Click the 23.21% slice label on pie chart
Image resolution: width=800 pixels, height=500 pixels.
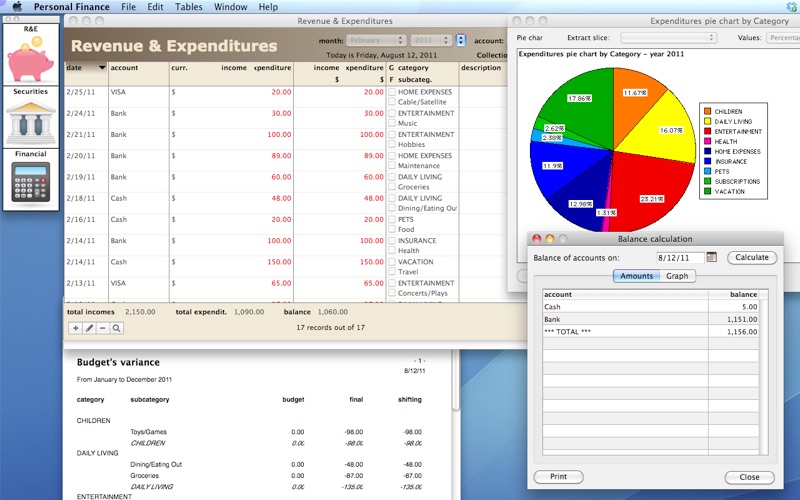[x=652, y=199]
